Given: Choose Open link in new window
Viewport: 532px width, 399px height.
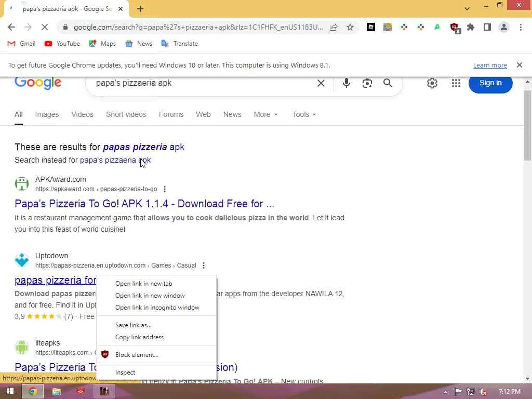Looking at the screenshot, I should pyautogui.click(x=156, y=296).
